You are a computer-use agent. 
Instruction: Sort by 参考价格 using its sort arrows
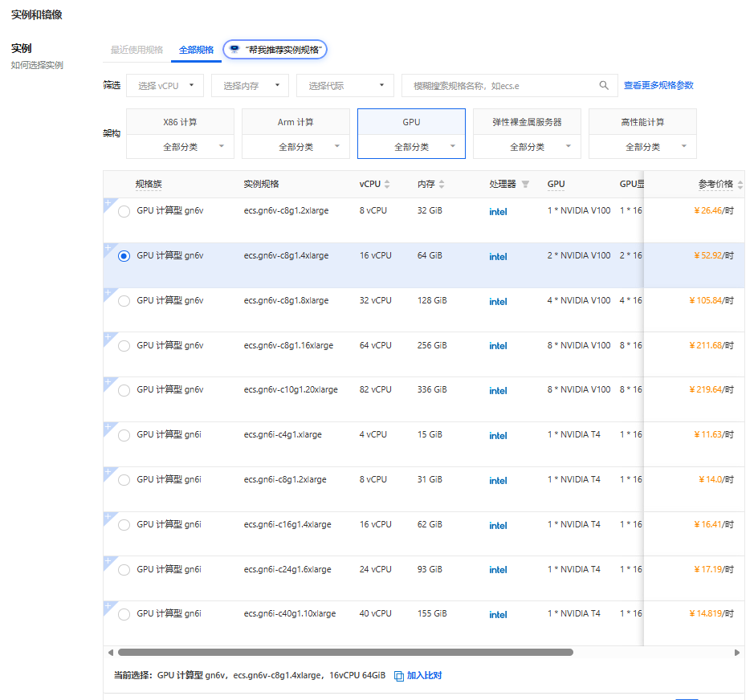tap(740, 185)
